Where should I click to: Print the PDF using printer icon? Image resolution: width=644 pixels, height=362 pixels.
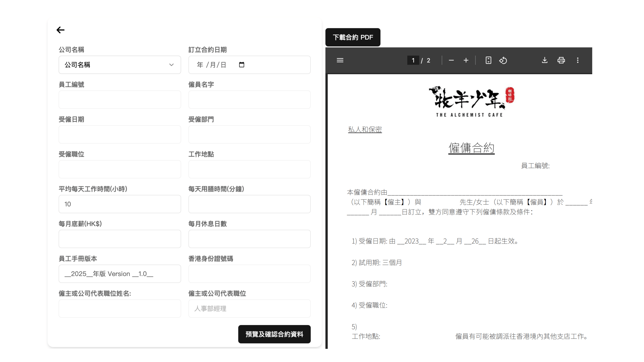[561, 60]
